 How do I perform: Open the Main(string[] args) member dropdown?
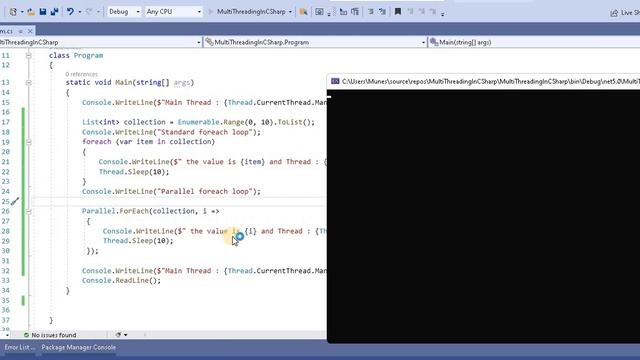point(534,42)
